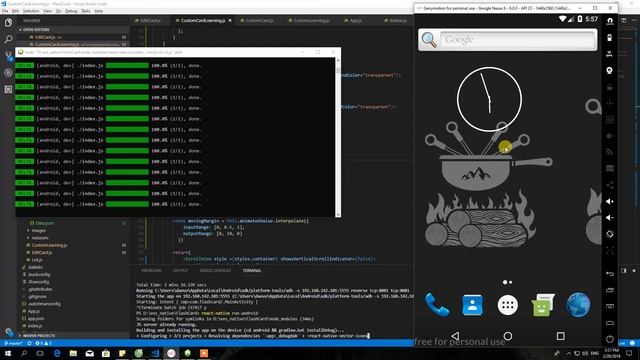This screenshot has height=360, width=640.
Task: Open Windows Store from taskbar
Action: coord(106,353)
